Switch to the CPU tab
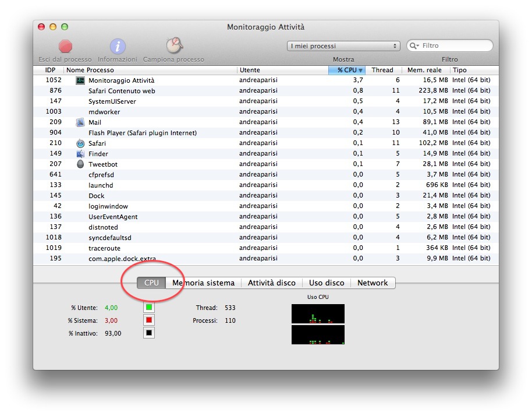 pyautogui.click(x=151, y=283)
